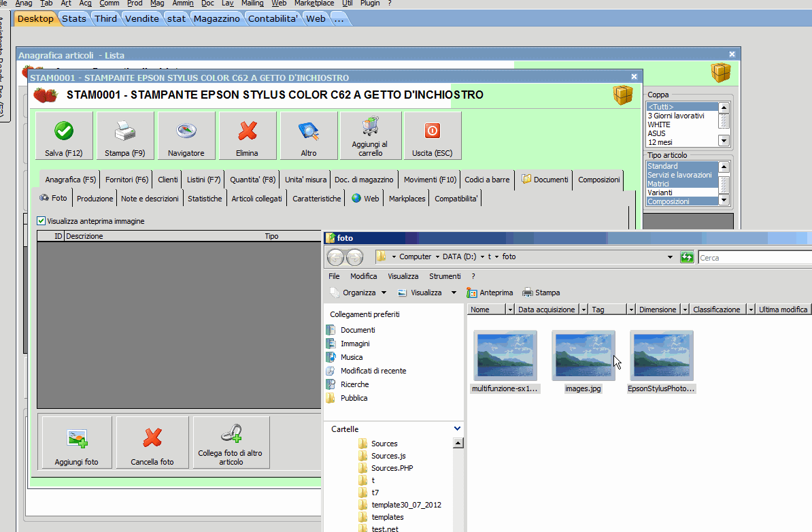Open the Web tab with globe icon
Viewport: 812px width, 532px height.
[x=365, y=199]
